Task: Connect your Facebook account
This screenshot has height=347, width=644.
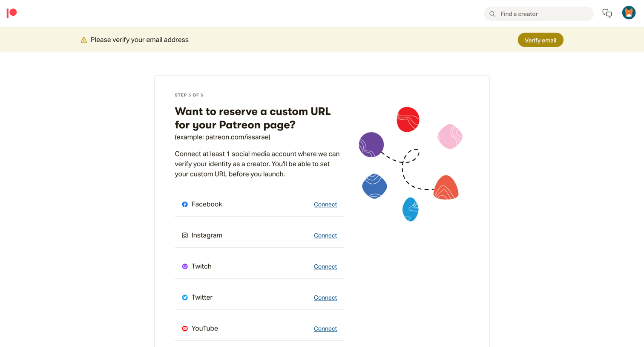Action: (x=325, y=205)
